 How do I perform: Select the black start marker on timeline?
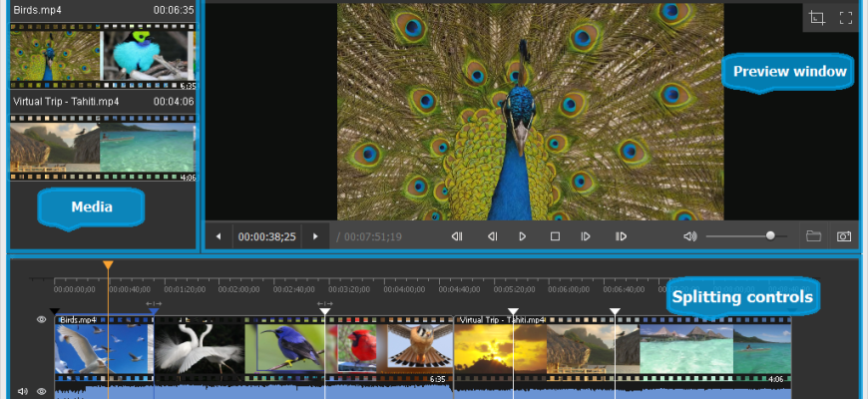[54, 312]
